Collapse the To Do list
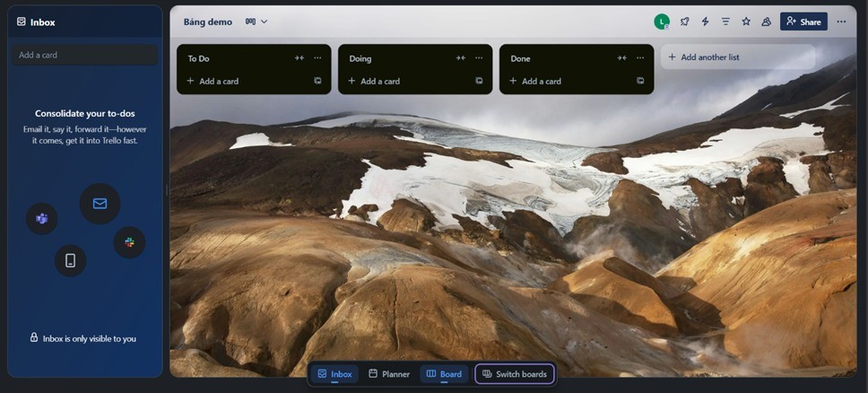This screenshot has width=868, height=393. point(299,58)
